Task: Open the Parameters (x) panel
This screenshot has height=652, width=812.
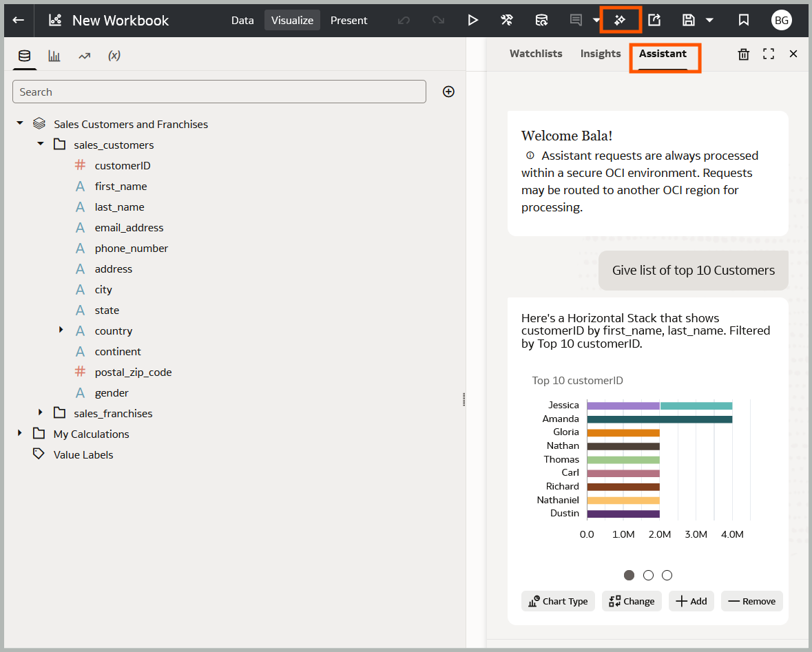Action: click(x=114, y=55)
